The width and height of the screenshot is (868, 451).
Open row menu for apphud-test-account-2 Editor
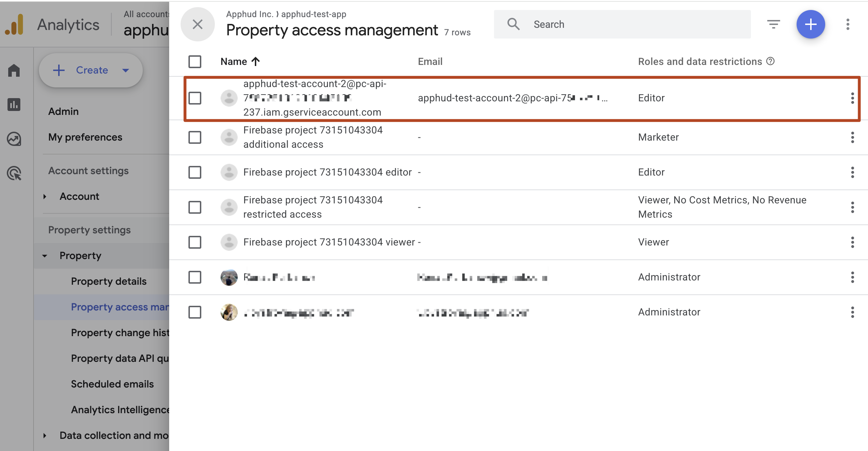point(852,98)
